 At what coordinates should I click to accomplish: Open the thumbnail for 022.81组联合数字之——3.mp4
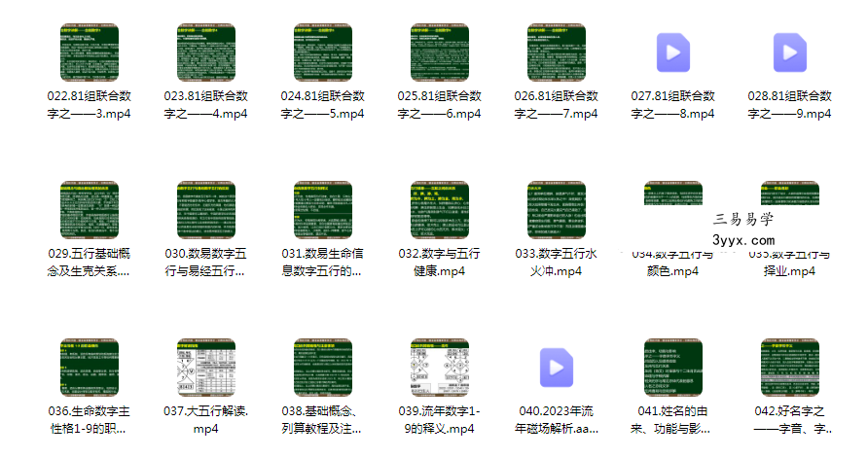click(90, 53)
